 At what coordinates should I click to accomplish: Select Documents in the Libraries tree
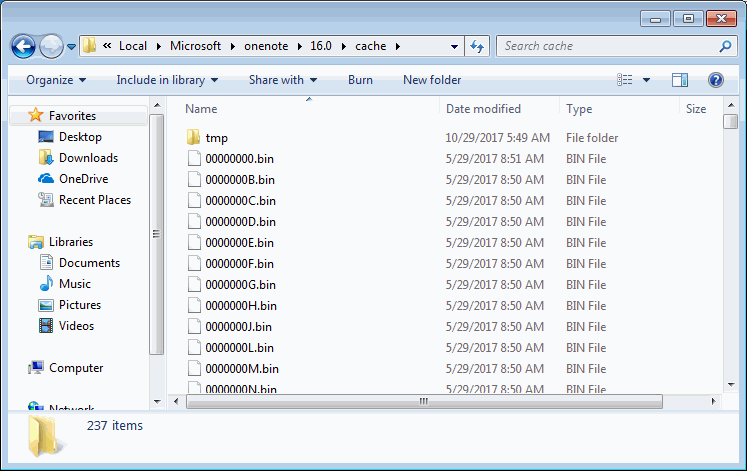click(x=89, y=263)
